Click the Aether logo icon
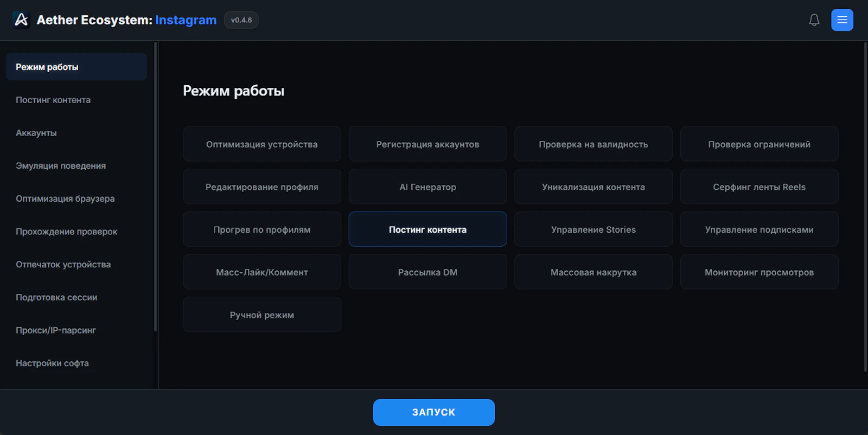Screen dimensions: 868x435 (x=21, y=20)
